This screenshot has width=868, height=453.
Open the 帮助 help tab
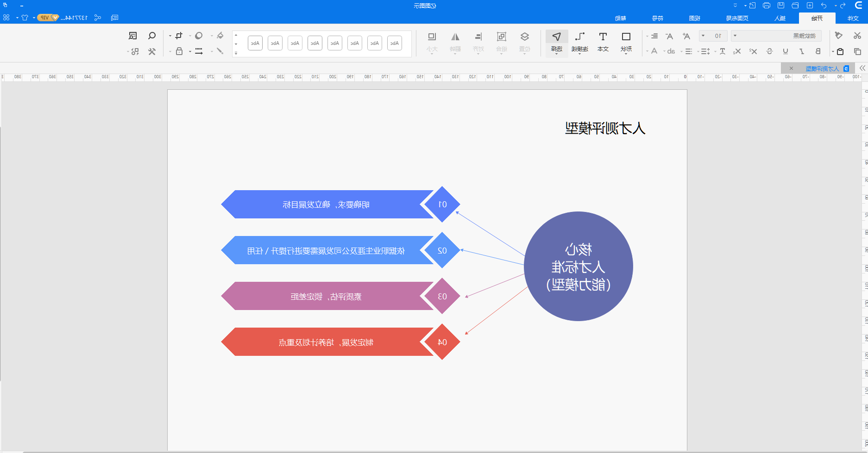click(x=621, y=18)
